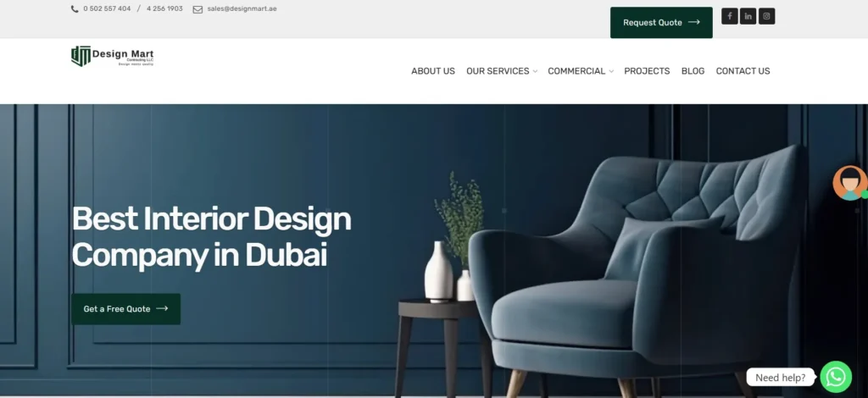Click the envelope email icon
This screenshot has width=868, height=398.
pyautogui.click(x=198, y=9)
